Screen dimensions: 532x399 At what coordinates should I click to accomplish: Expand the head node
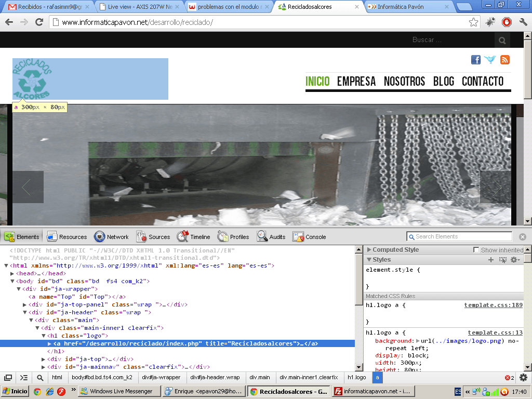tap(12, 273)
